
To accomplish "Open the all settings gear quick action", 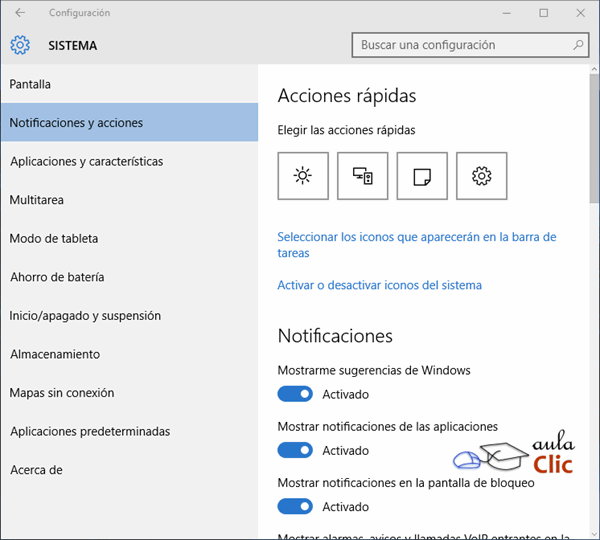I will coord(481,176).
